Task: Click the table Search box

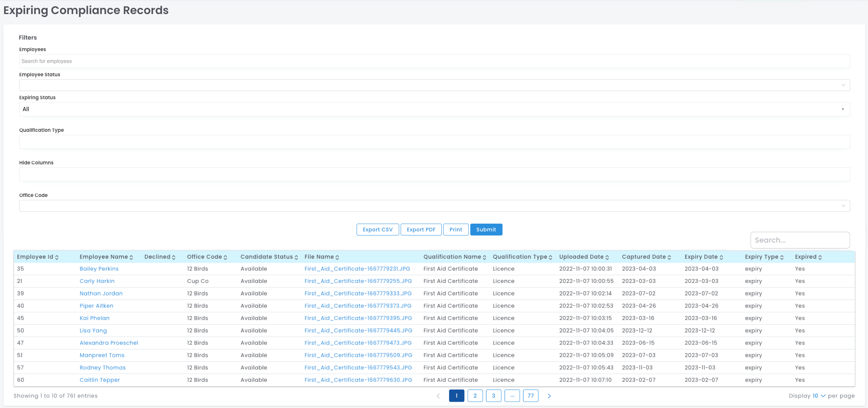Action: [x=800, y=240]
